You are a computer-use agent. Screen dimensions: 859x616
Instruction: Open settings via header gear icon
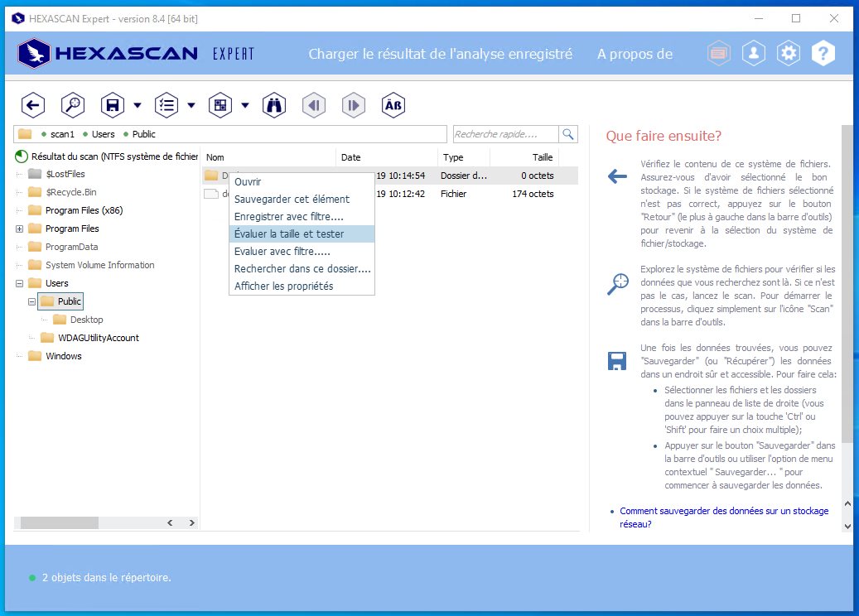point(789,53)
